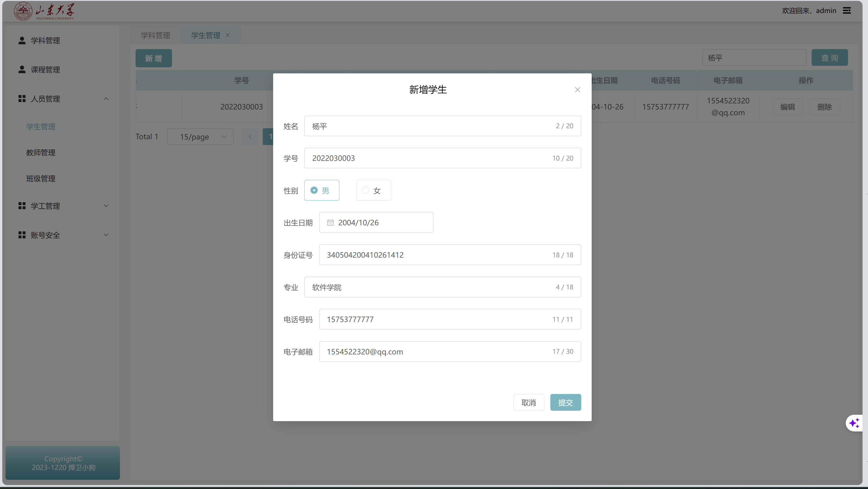Collapse the 人员管理 sidebar menu
This screenshot has height=489, width=868.
106,99
